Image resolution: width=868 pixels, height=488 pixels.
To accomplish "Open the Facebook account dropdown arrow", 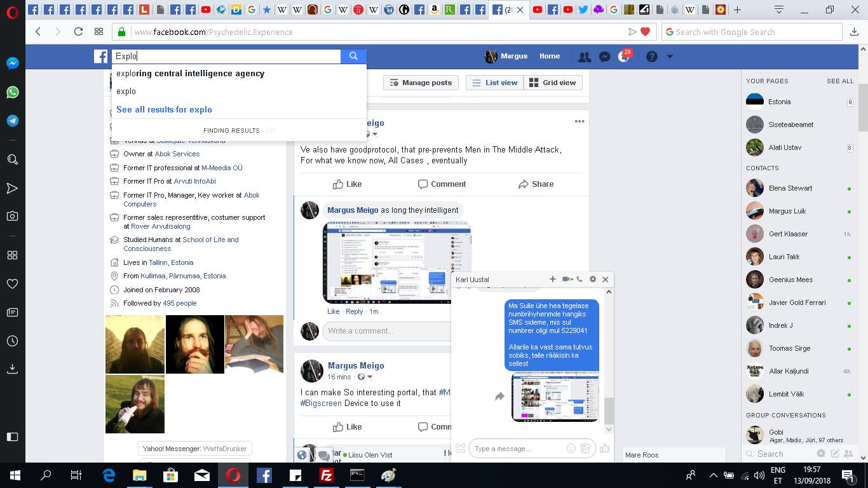I will click(x=670, y=57).
